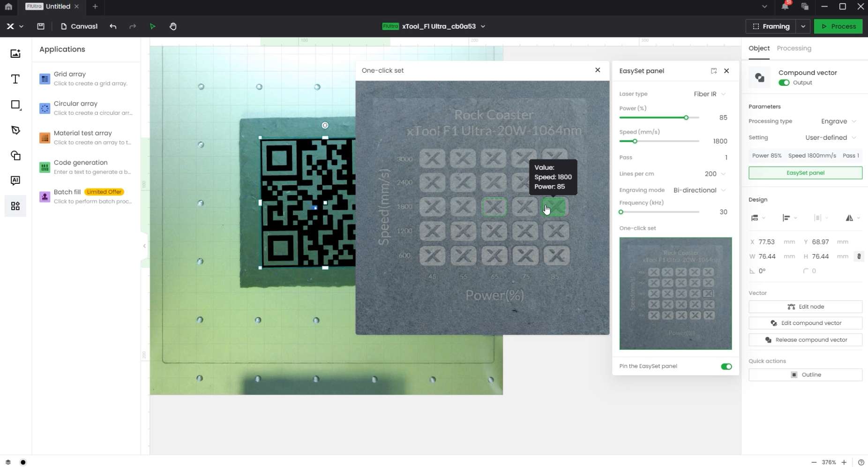Open Grid array application
Viewport: 868px width, 467px height.
pyautogui.click(x=87, y=78)
